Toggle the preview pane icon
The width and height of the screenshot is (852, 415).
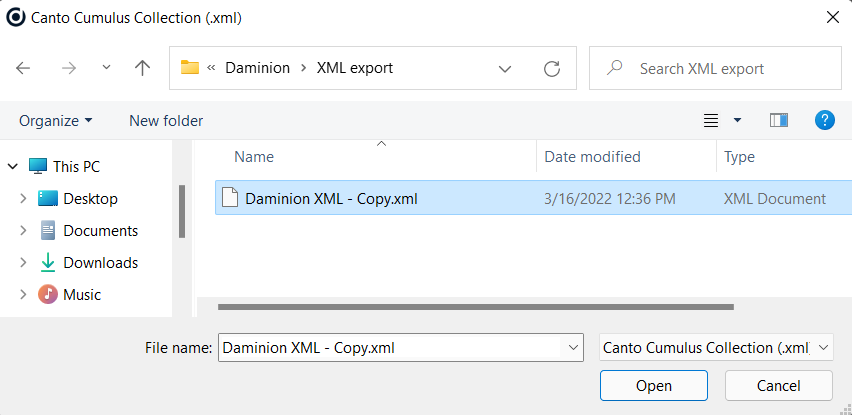779,120
